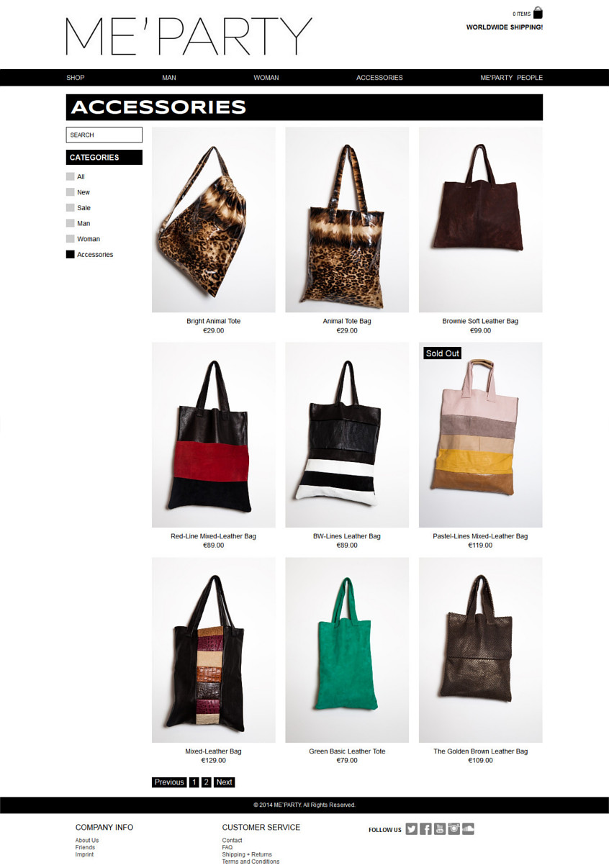Open the YouTube follow icon
Viewport: 609px width, 868px height.
[x=440, y=829]
